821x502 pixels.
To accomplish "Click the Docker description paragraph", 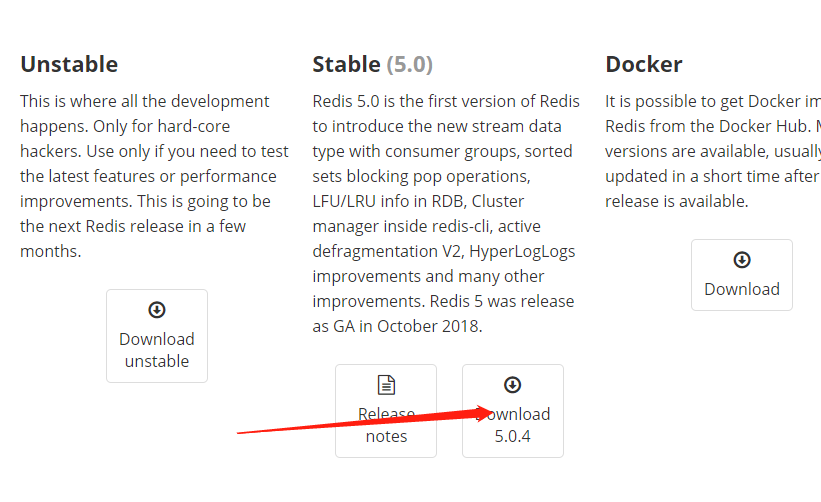I will [712, 151].
